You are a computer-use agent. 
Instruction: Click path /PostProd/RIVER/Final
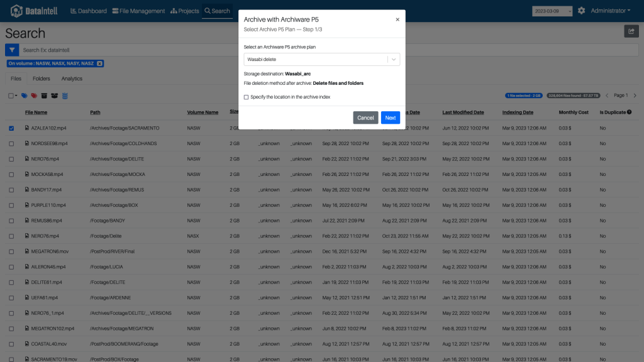tap(112, 251)
